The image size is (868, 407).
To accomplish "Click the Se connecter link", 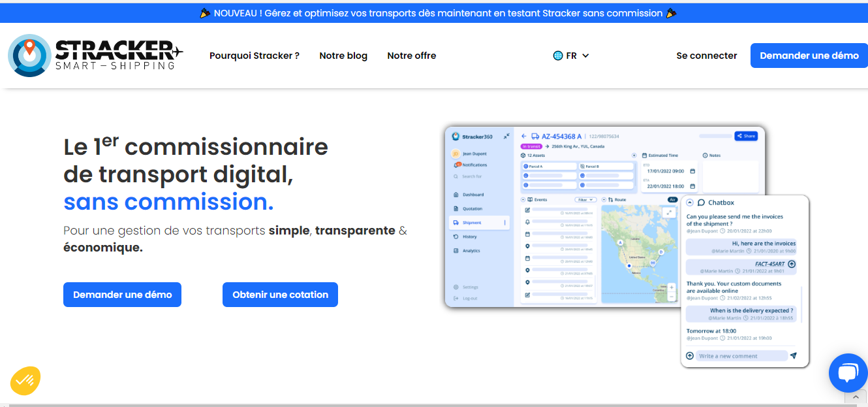I will point(707,56).
